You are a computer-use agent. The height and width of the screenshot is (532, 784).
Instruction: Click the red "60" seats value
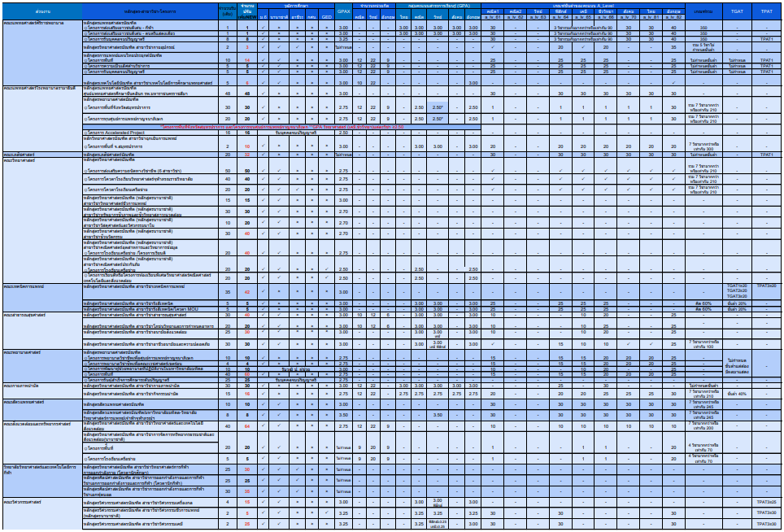(247, 374)
